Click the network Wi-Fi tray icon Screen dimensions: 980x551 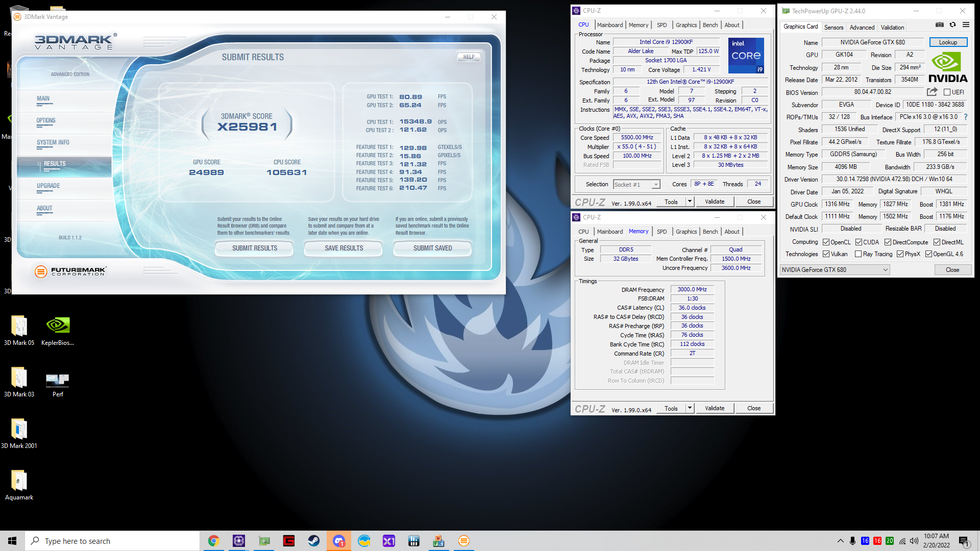click(x=902, y=541)
